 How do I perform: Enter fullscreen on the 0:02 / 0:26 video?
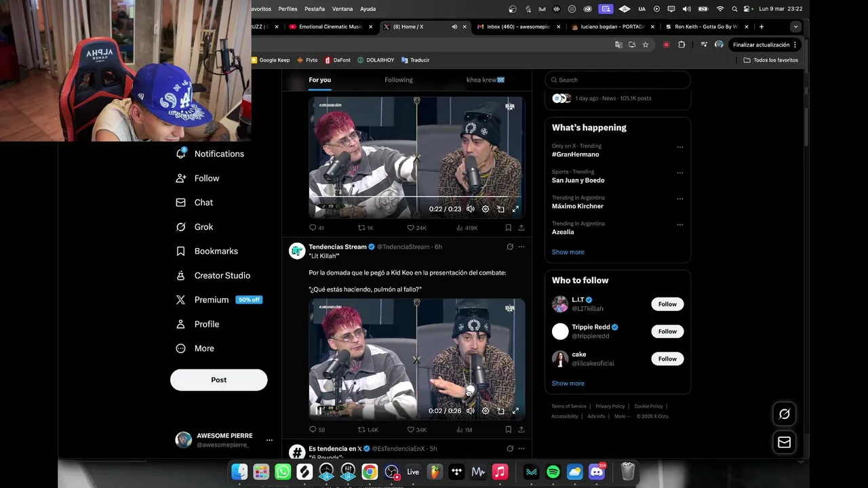(515, 411)
